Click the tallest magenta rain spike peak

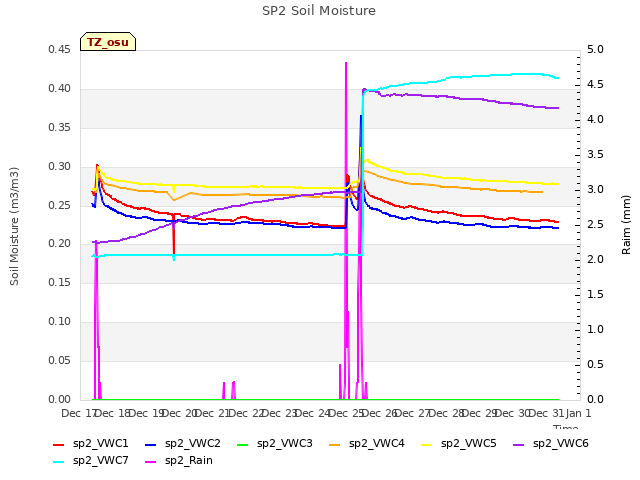[346, 63]
